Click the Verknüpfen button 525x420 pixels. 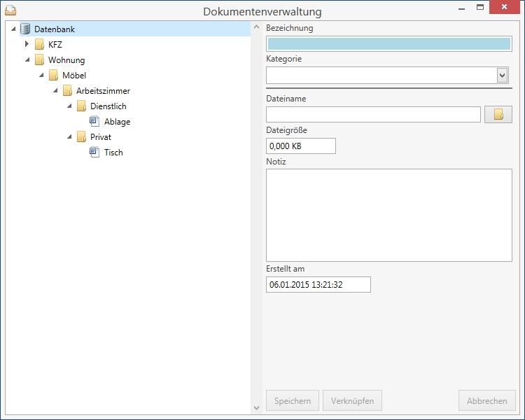coord(352,400)
